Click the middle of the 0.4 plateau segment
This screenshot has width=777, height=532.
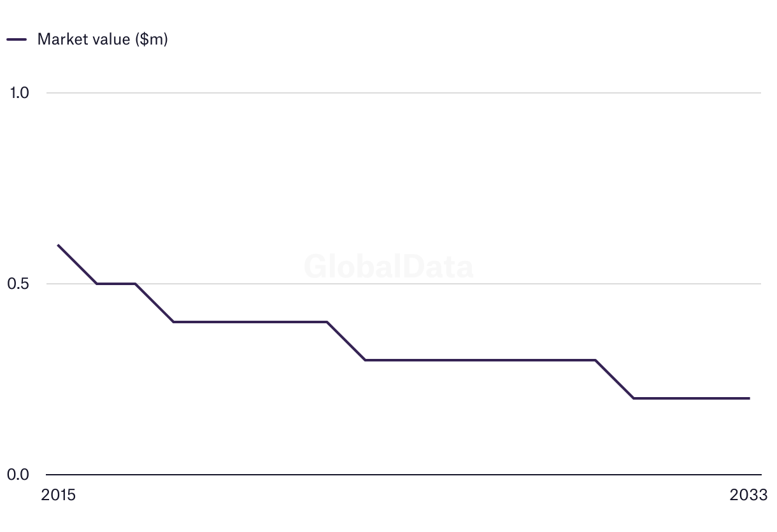point(250,322)
